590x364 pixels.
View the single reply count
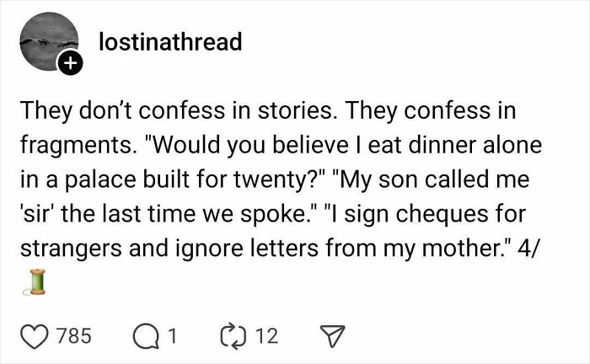(171, 335)
